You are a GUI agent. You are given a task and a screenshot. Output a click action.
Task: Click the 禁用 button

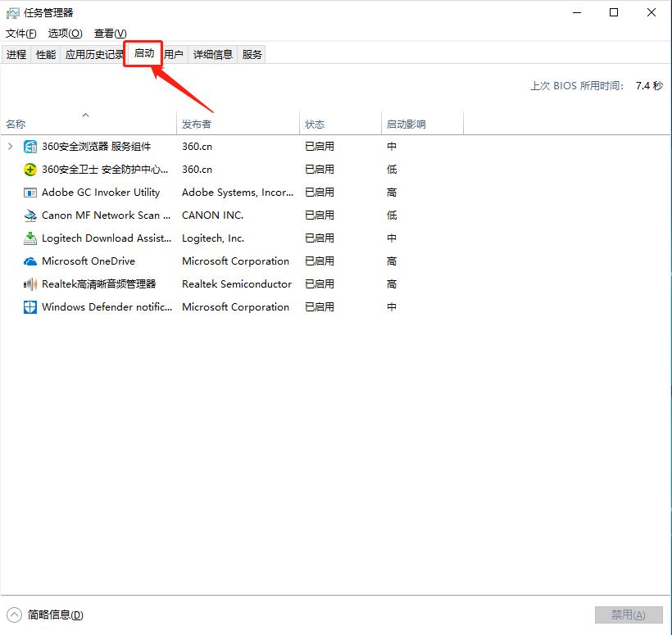[629, 614]
